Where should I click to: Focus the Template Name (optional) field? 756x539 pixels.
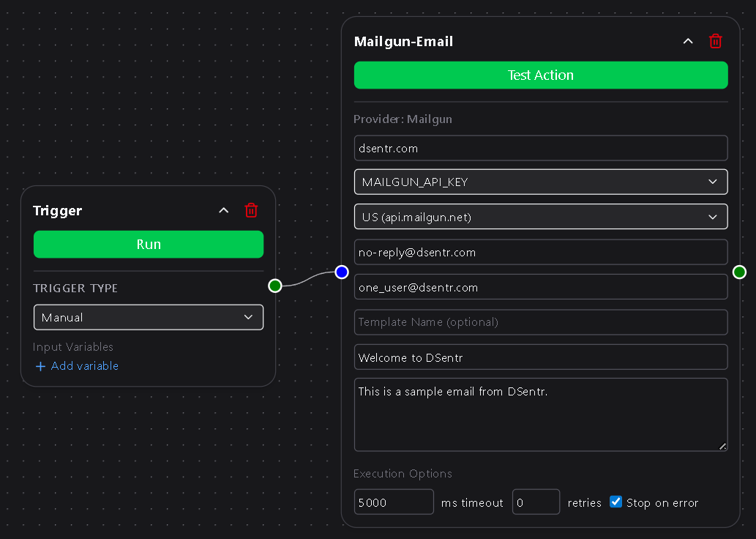pyautogui.click(x=541, y=321)
